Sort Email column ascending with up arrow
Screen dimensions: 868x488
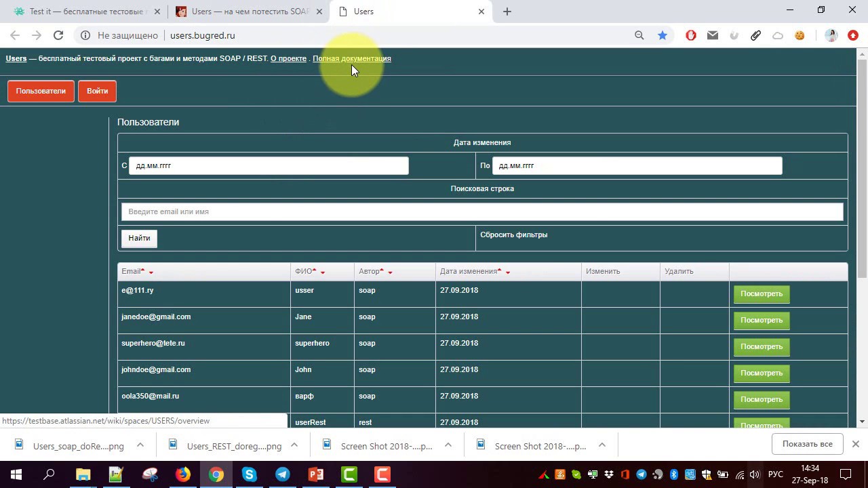pyautogui.click(x=143, y=270)
